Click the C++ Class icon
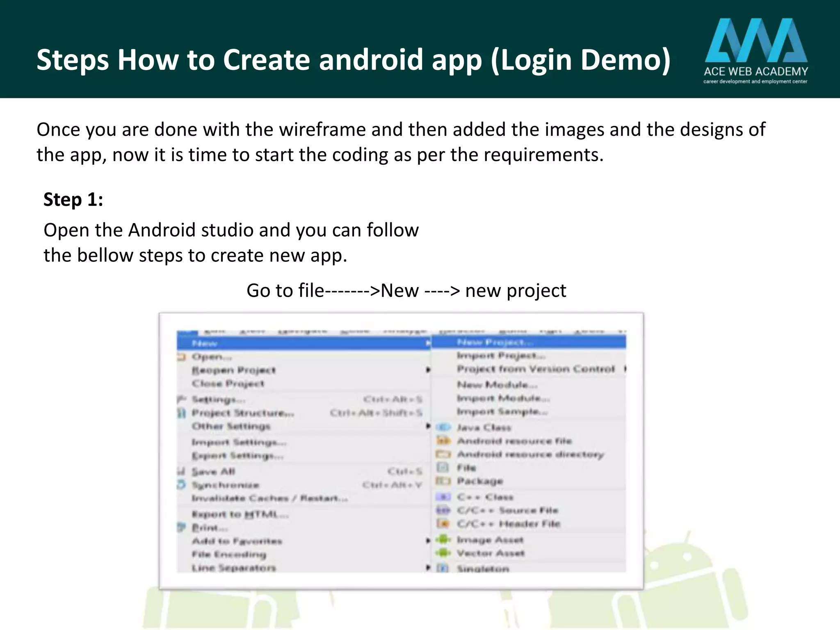 [x=443, y=497]
